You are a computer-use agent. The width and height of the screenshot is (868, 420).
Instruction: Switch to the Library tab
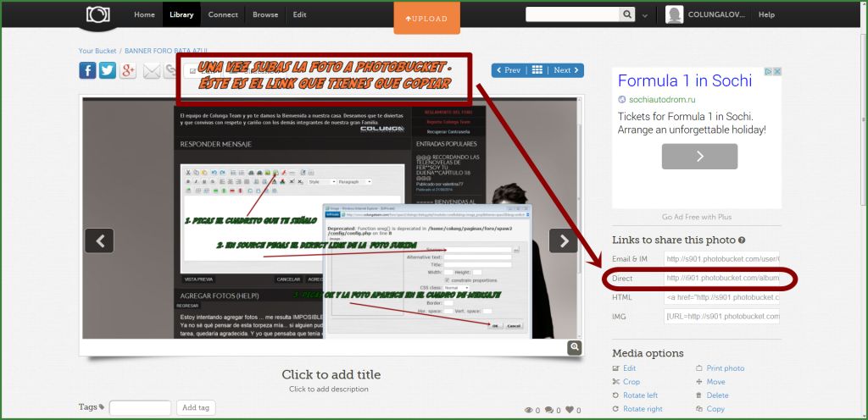pos(181,14)
